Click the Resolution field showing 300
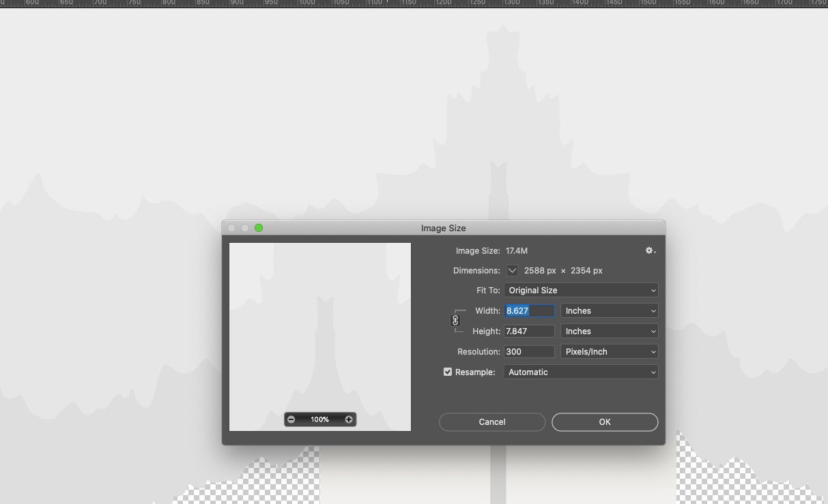828x504 pixels. (x=530, y=352)
